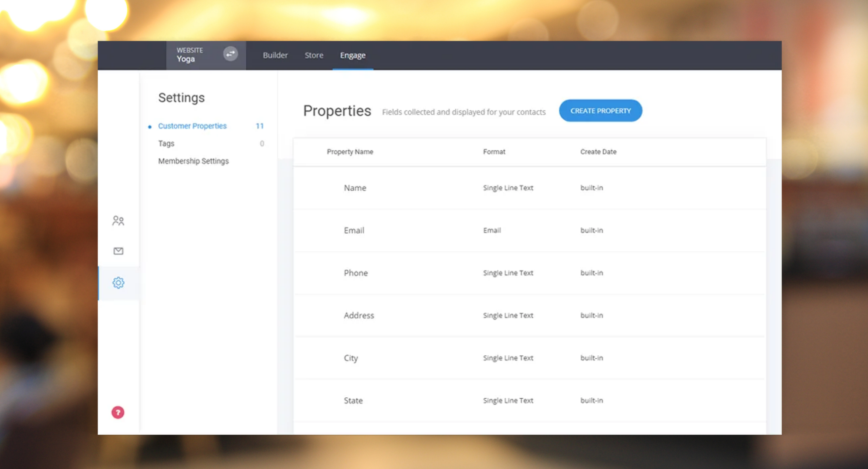The height and width of the screenshot is (469, 868).
Task: Open the Tags settings section
Action: (x=166, y=143)
